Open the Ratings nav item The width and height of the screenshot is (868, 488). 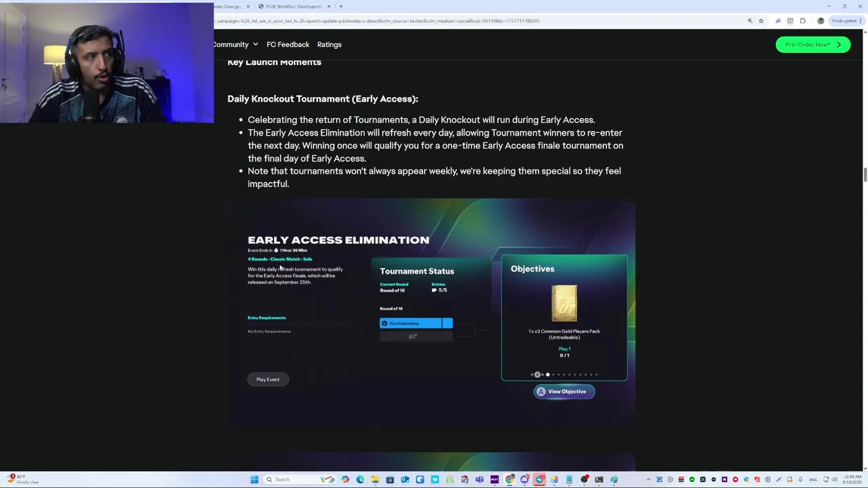(x=329, y=44)
